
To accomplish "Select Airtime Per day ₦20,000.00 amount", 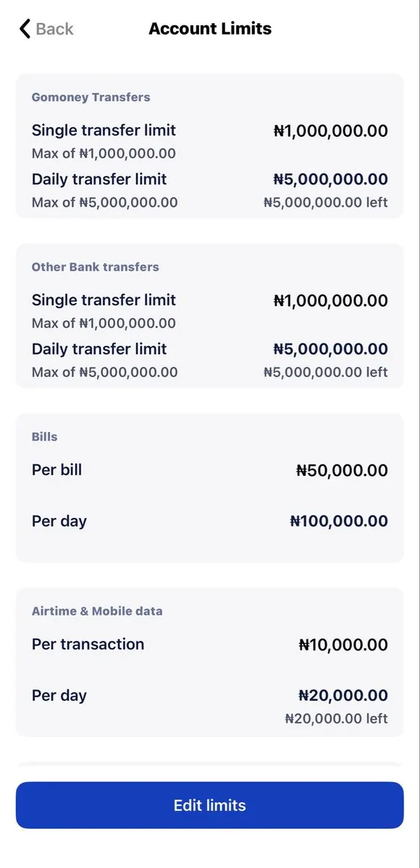I will pos(343,696).
